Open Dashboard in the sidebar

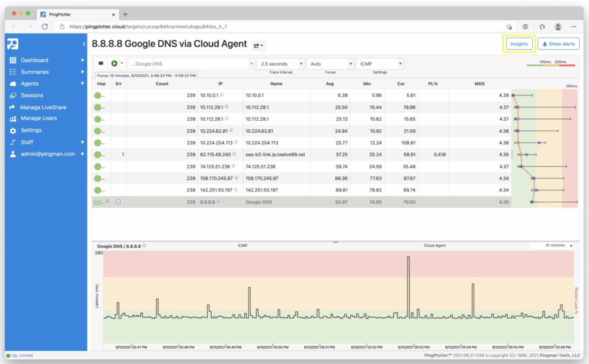34,60
